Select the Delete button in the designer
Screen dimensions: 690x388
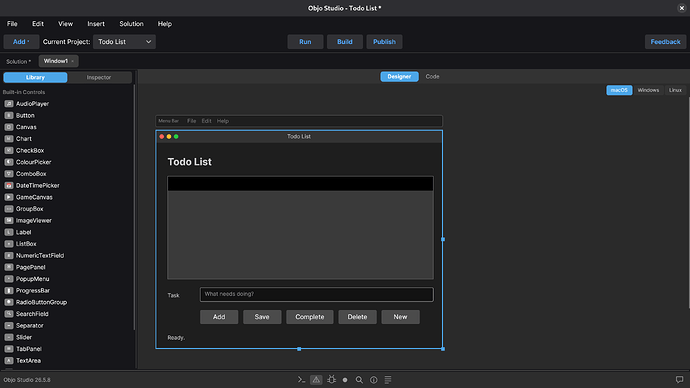click(357, 317)
